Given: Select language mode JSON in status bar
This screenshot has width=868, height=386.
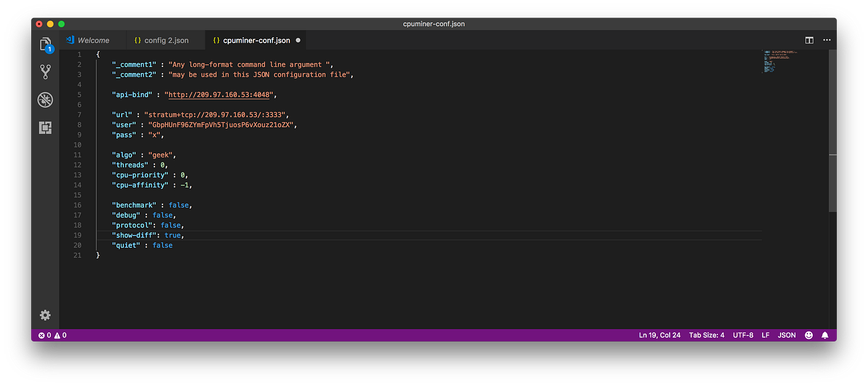Looking at the screenshot, I should click(x=787, y=335).
